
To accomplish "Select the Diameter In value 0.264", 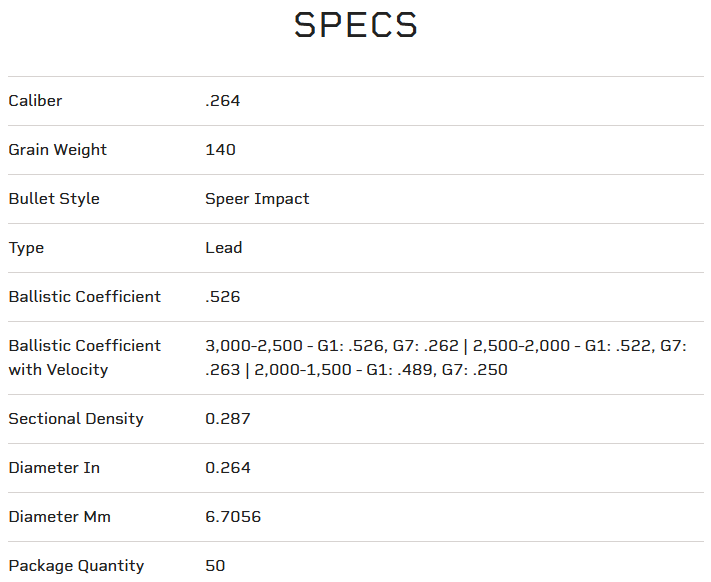I will (228, 468).
